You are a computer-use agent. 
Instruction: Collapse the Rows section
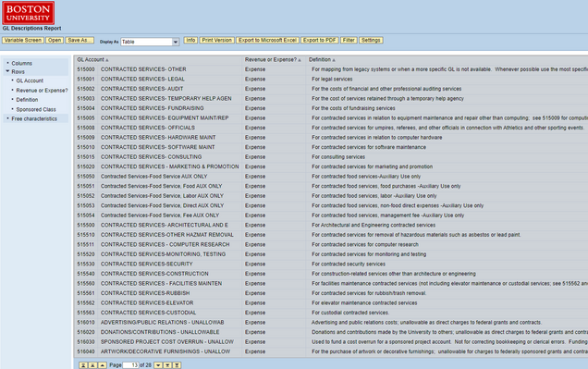(x=7, y=71)
